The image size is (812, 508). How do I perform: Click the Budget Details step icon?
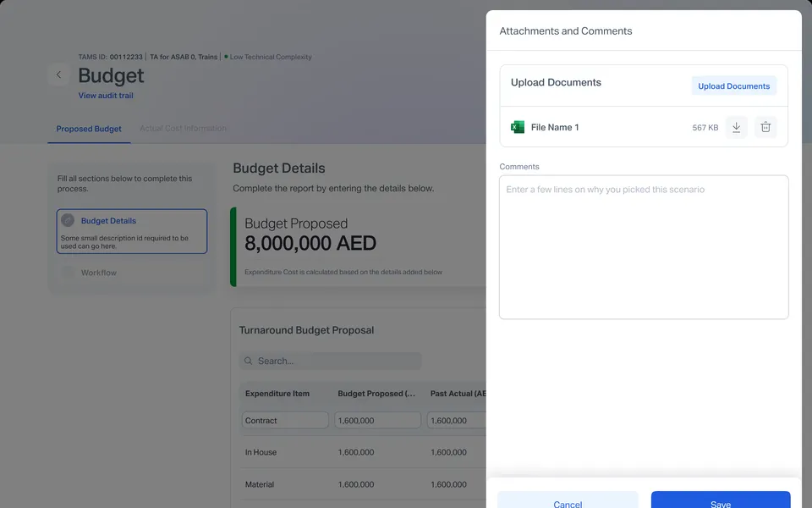(68, 220)
